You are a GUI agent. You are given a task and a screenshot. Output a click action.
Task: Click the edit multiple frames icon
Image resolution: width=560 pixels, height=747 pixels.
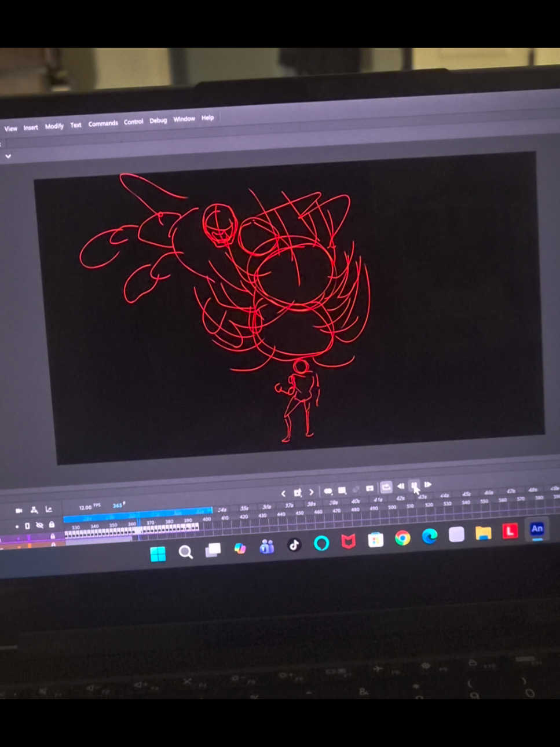(x=342, y=490)
